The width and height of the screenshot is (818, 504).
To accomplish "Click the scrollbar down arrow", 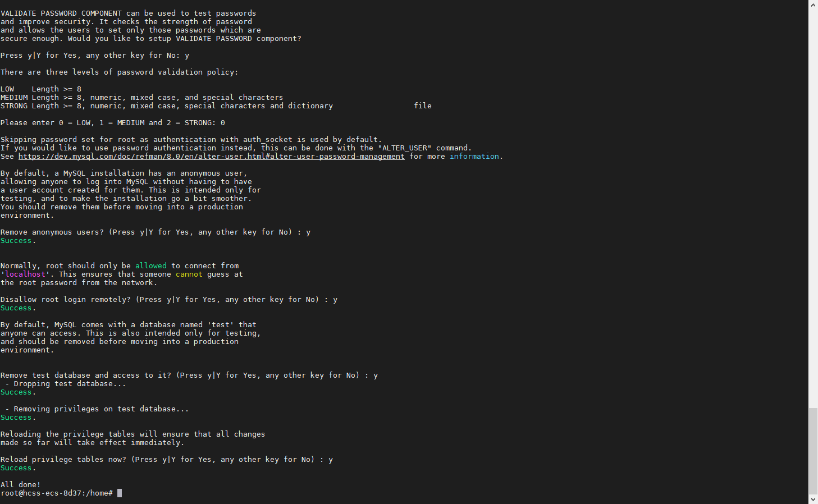I will pyautogui.click(x=813, y=499).
